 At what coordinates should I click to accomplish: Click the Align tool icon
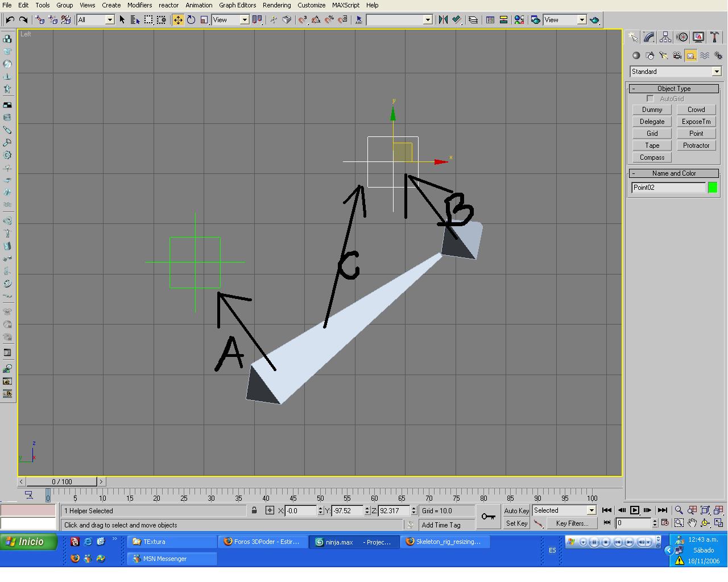[x=457, y=20]
